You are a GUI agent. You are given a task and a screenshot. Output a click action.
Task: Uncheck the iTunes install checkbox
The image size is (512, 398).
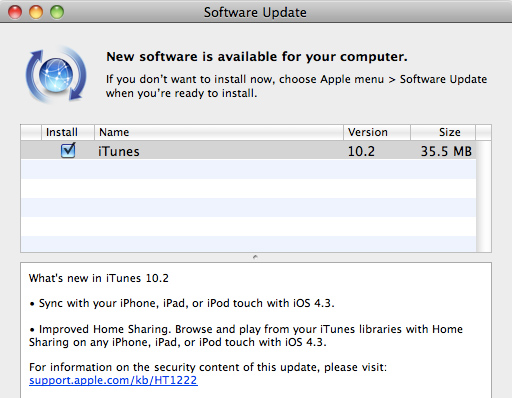(x=68, y=151)
